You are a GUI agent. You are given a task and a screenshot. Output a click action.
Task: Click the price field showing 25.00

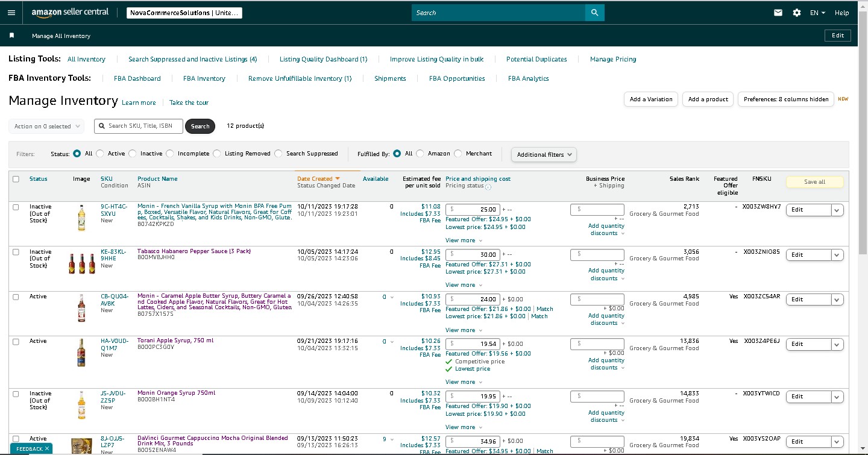[x=473, y=210]
